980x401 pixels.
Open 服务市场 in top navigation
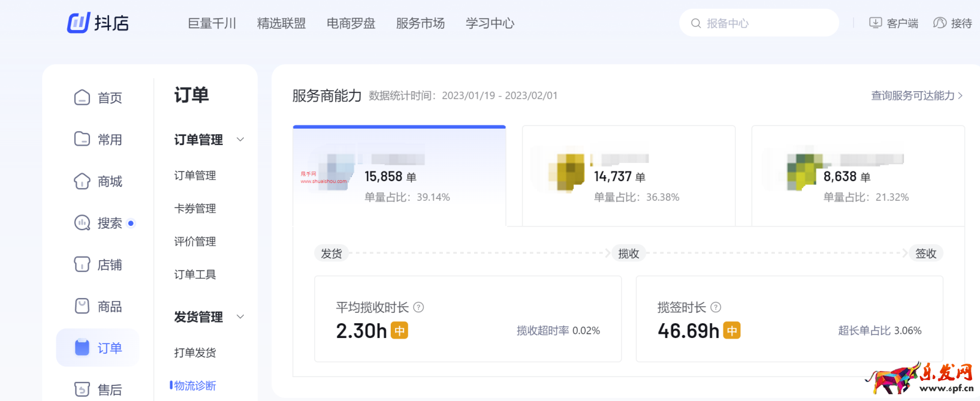(420, 23)
